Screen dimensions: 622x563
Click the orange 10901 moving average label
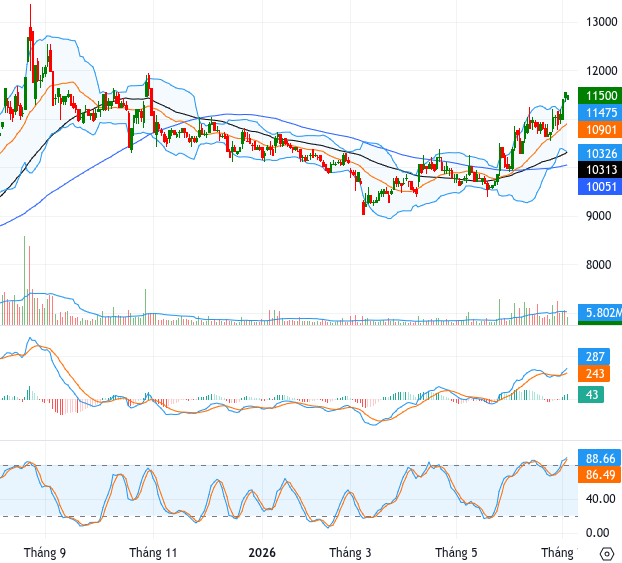pos(600,130)
